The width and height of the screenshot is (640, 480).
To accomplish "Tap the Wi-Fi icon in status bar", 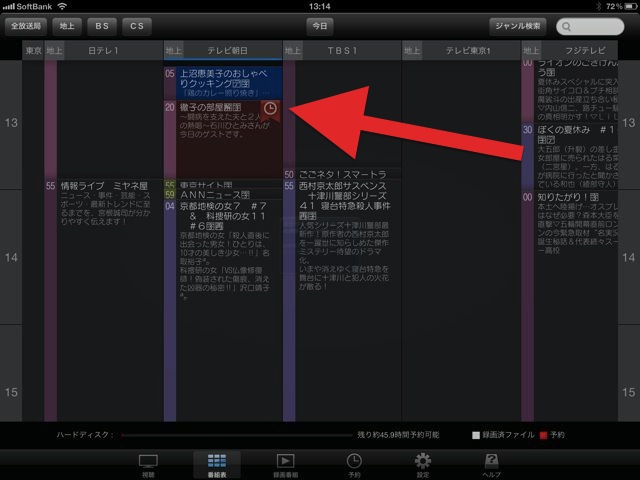I will click(62, 7).
